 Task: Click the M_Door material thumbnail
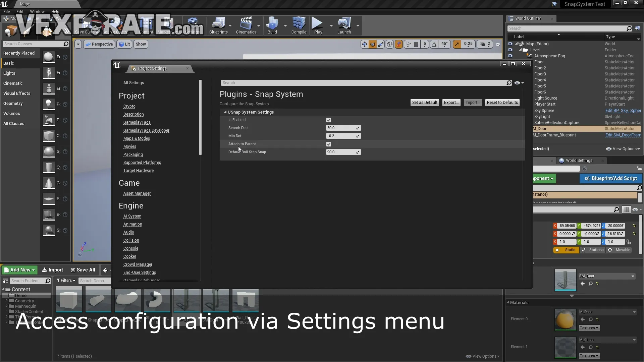pos(565,320)
